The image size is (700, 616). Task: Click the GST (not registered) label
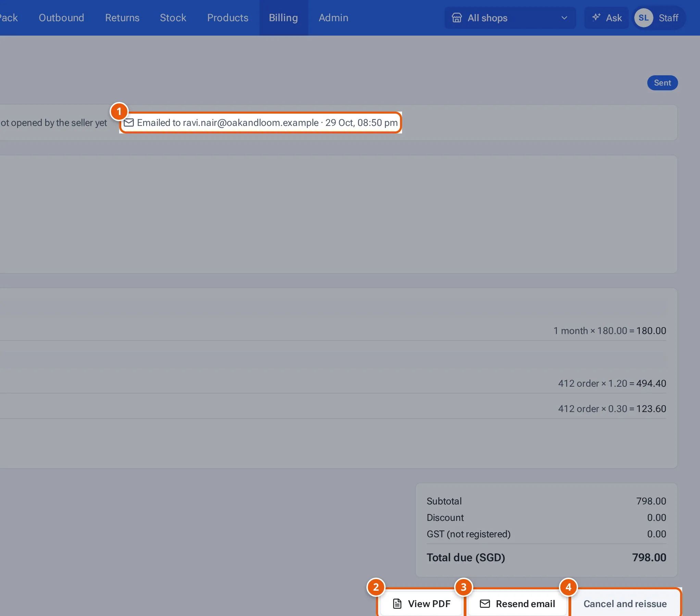(x=468, y=534)
